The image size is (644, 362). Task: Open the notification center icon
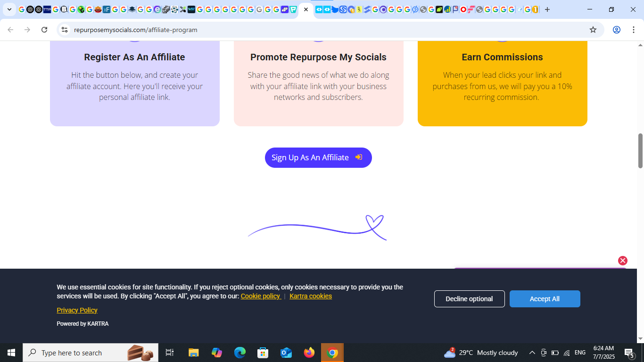click(629, 353)
